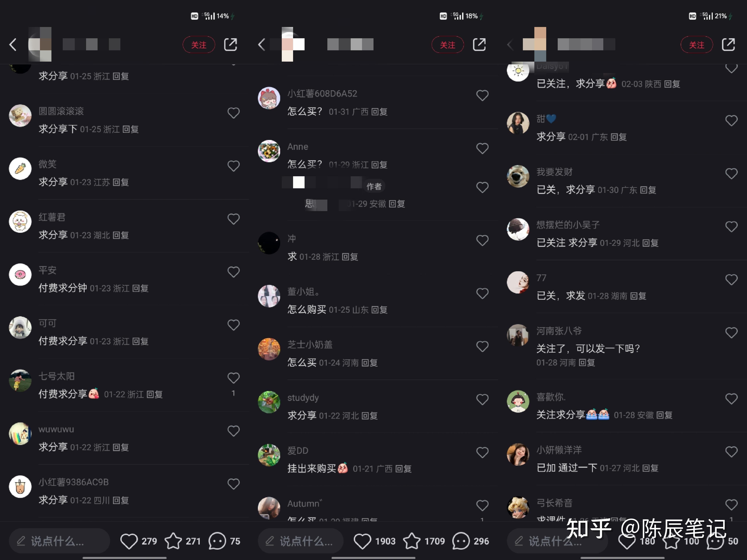
Task: Tap share icon in first phone header
Action: (x=231, y=44)
